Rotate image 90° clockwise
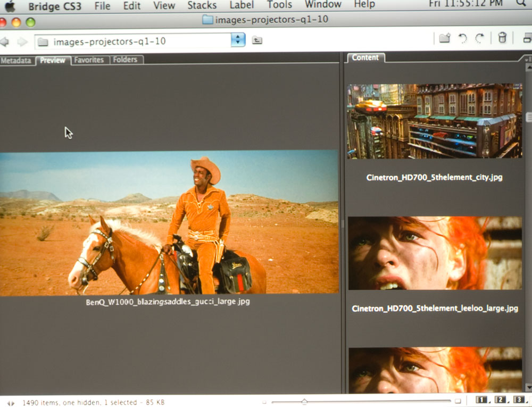 (x=480, y=38)
